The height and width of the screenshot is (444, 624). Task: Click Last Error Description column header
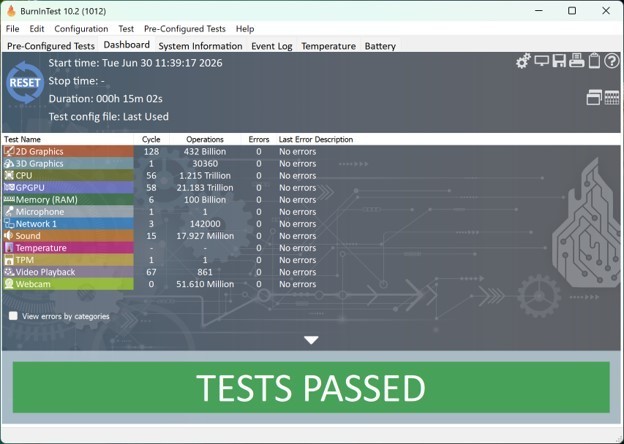[316, 139]
